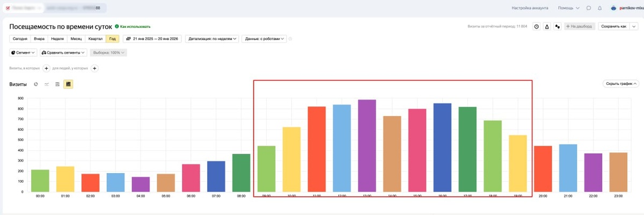Click the pink bar for 06:00

[x=191, y=178]
